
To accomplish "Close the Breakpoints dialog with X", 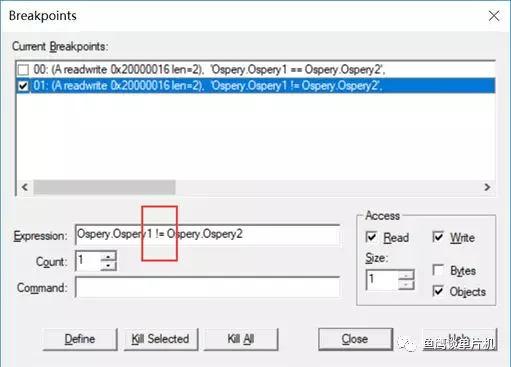I will click(494, 16).
